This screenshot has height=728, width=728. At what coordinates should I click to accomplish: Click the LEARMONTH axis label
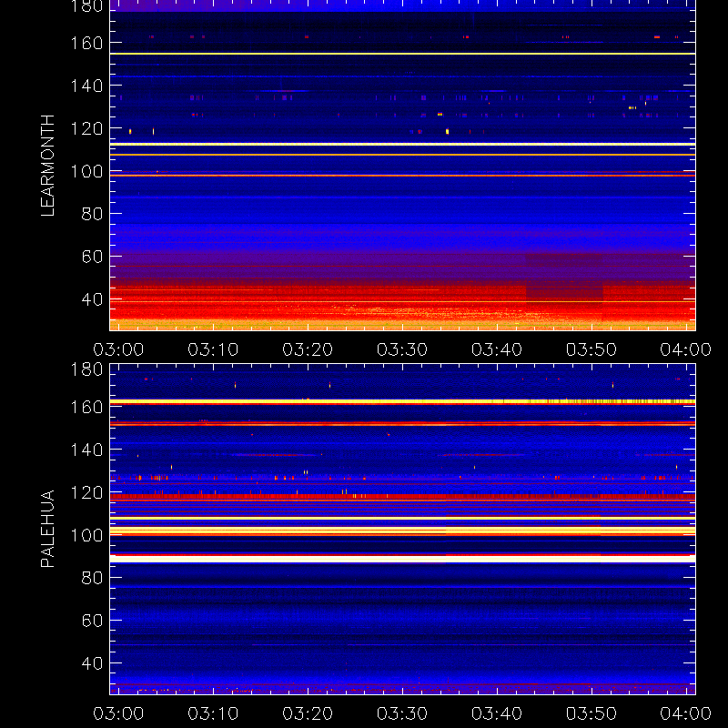47,166
